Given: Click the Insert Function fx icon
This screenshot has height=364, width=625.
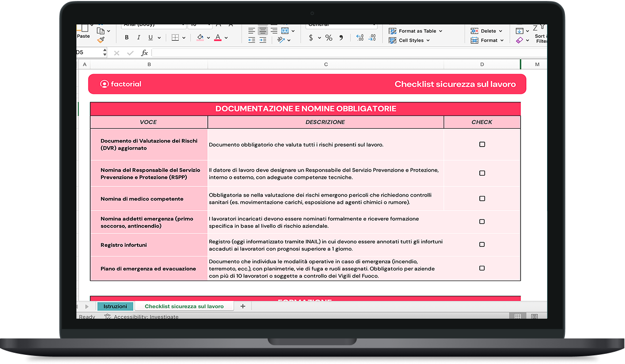Looking at the screenshot, I should coord(145,53).
